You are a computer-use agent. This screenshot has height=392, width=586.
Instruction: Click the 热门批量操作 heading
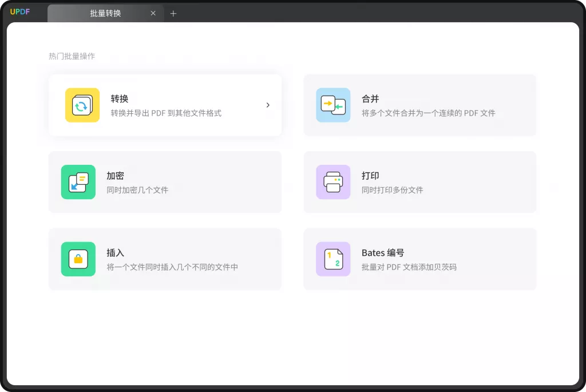tap(72, 56)
